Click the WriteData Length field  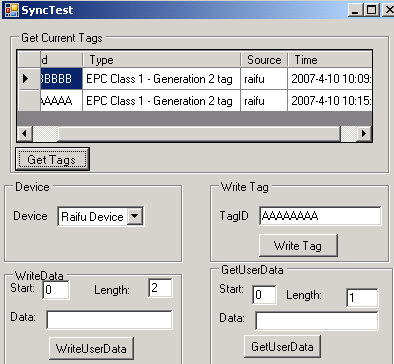tap(160, 288)
